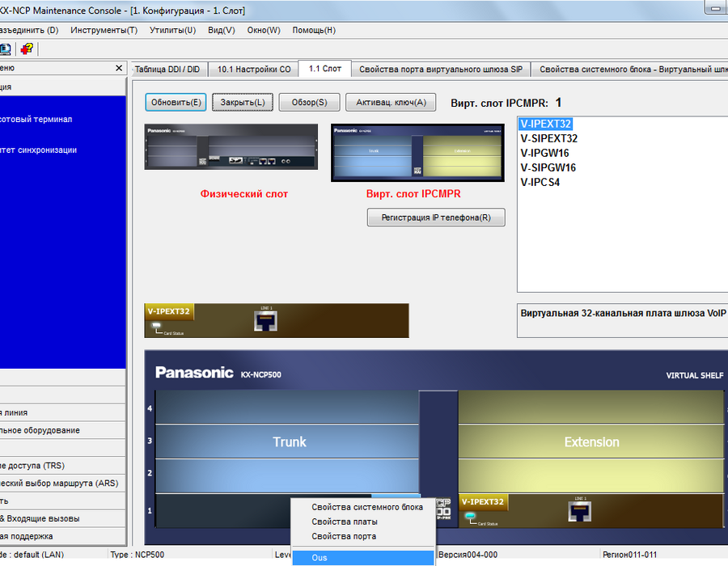This screenshot has height=566, width=728.
Task: Click Card Status LED on shelf V-IPEXT32 card
Action: coord(470,516)
